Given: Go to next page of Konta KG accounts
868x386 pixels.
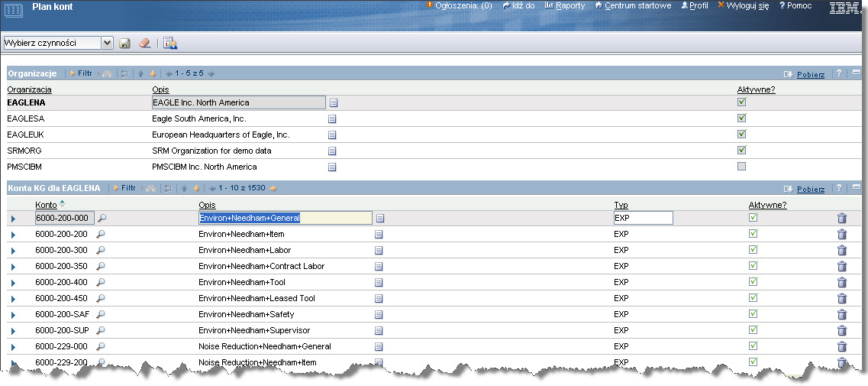Looking at the screenshot, I should tap(273, 189).
